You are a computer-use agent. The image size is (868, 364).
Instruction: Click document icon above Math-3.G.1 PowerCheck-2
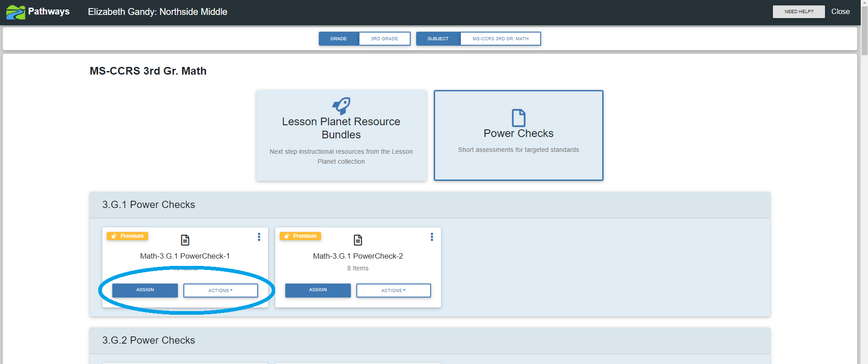coord(358,240)
